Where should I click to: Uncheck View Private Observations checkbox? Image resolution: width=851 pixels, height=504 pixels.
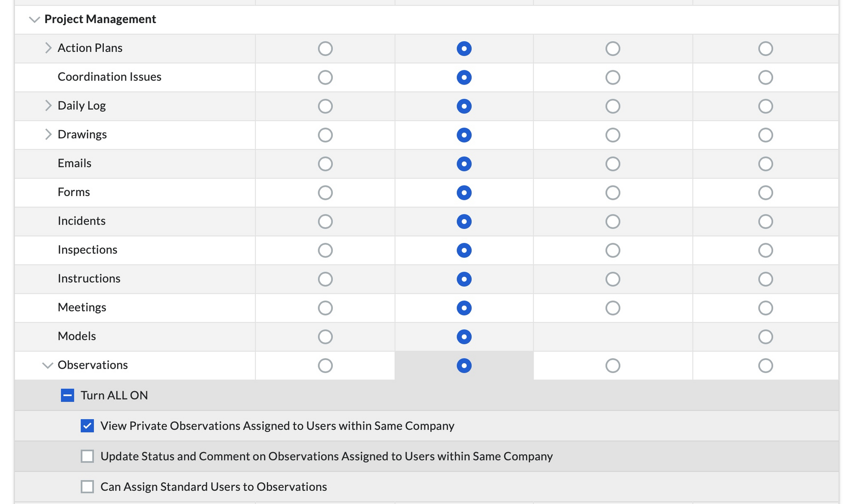tap(87, 426)
